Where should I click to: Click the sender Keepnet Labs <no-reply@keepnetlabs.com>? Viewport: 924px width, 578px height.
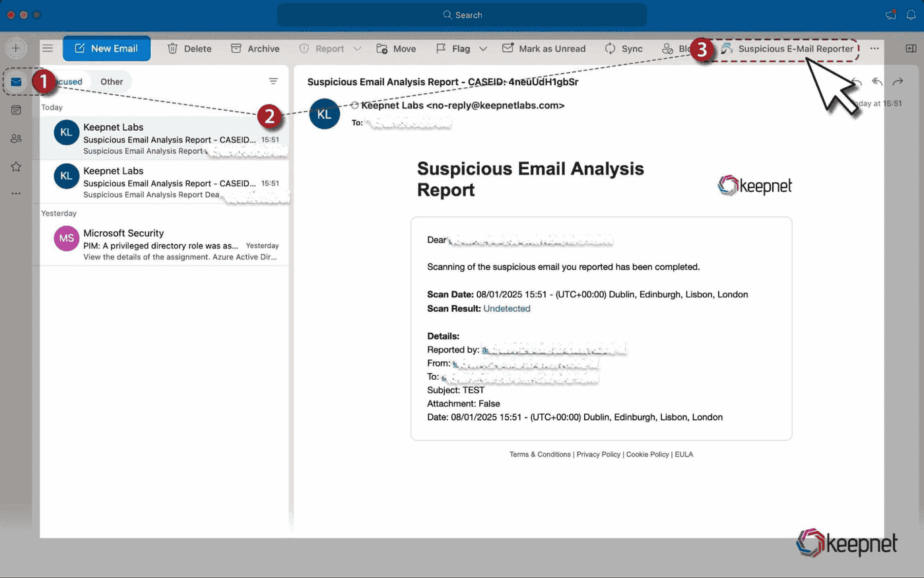(463, 105)
